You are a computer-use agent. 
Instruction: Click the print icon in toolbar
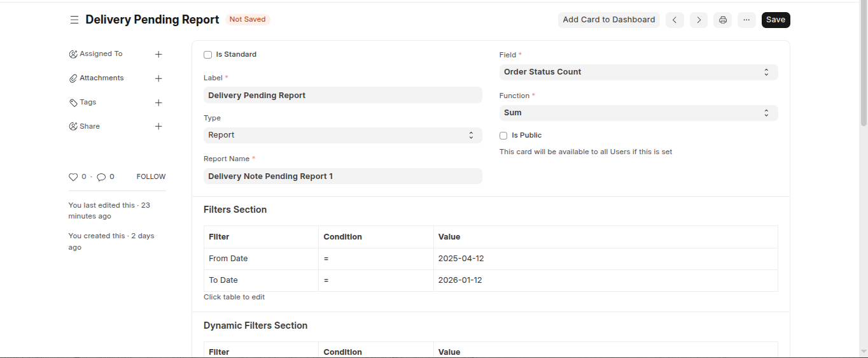pos(723,20)
